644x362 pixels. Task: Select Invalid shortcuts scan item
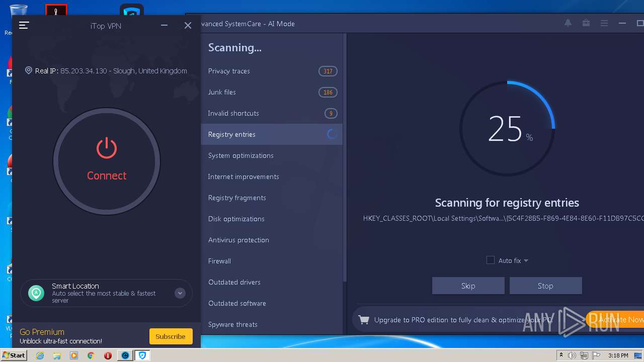pyautogui.click(x=272, y=113)
